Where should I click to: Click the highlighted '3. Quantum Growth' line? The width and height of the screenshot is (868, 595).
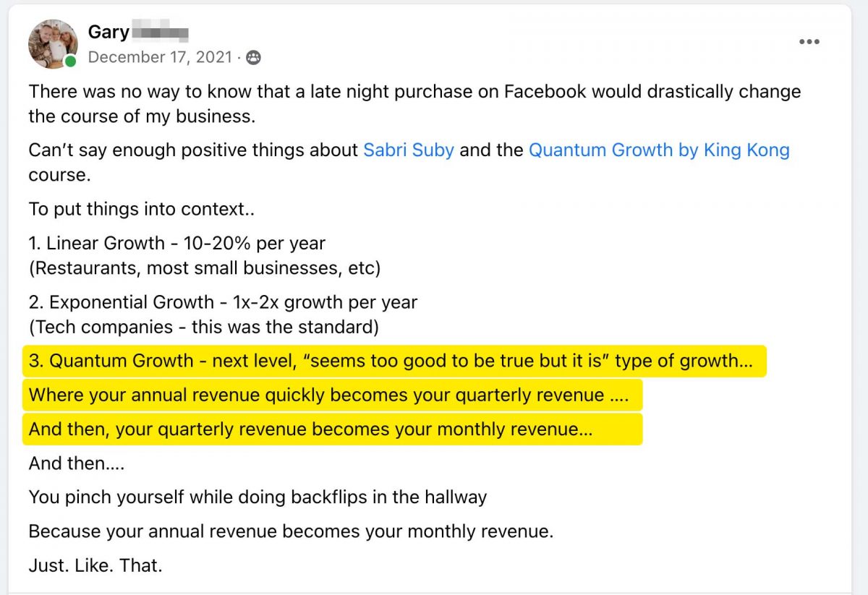(394, 361)
